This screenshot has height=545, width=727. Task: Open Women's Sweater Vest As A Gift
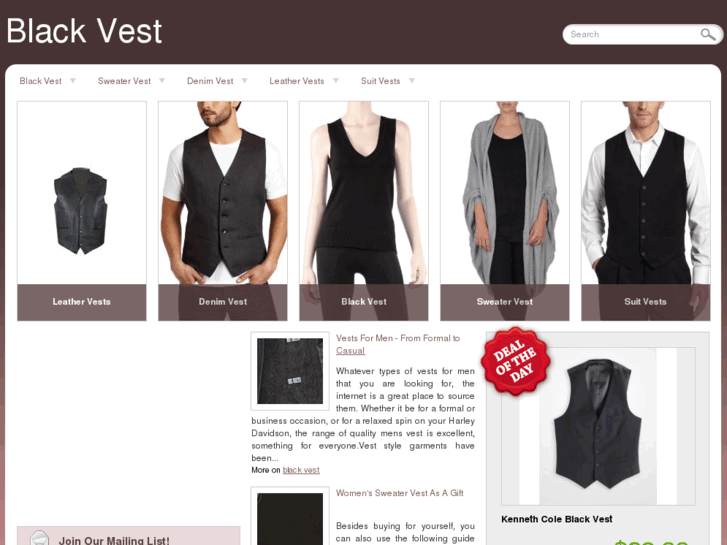400,493
